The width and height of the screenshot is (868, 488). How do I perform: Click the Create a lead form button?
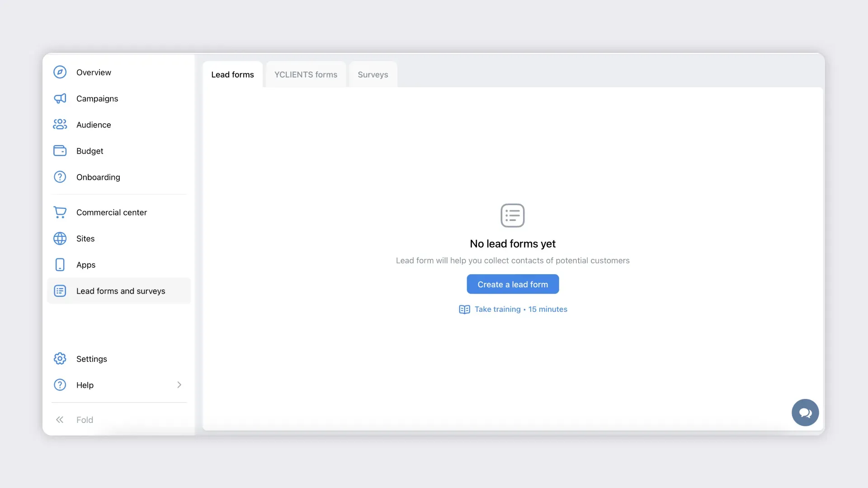[513, 284]
